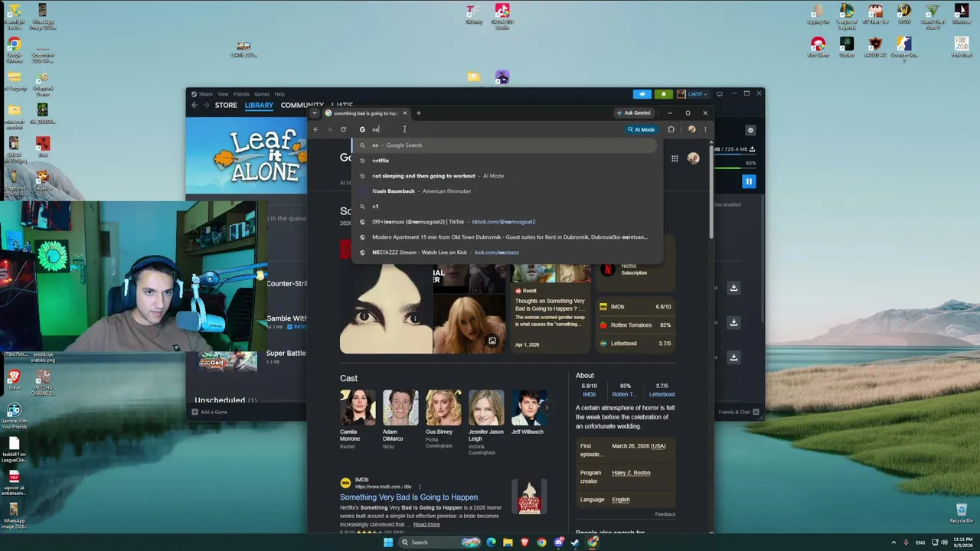Click Steam announcements megaphone button

click(642, 94)
